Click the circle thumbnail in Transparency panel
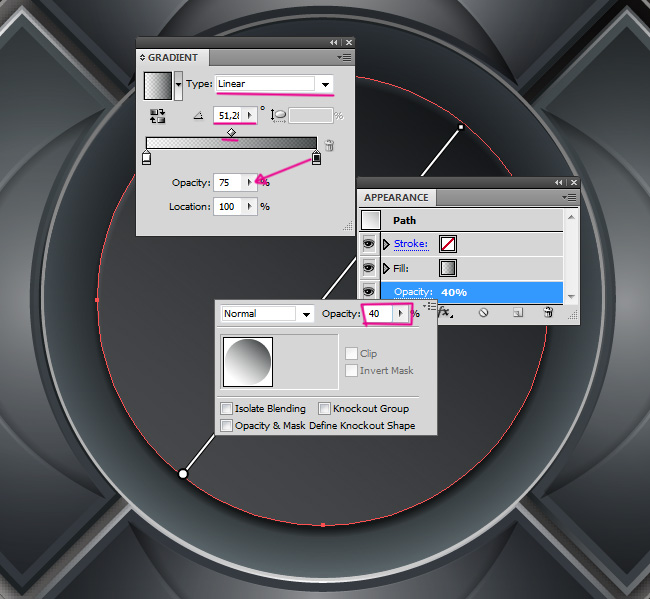Viewport: 650px width, 599px height. pos(248,362)
